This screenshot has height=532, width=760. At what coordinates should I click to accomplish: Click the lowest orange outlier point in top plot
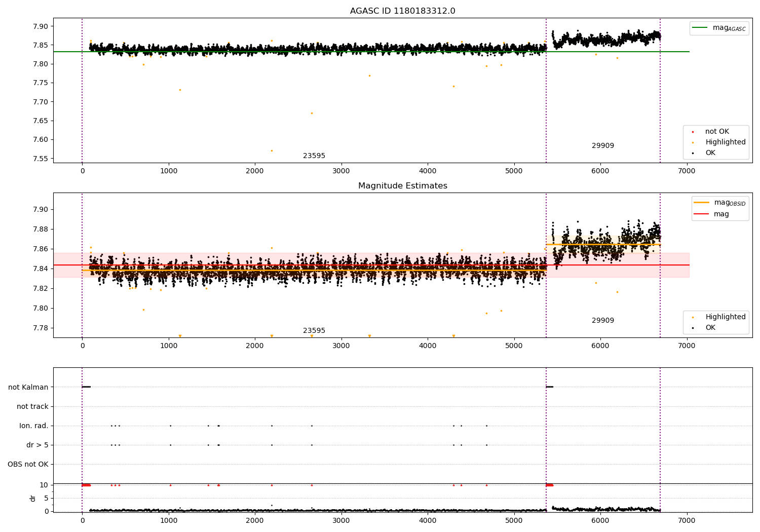pyautogui.click(x=272, y=150)
